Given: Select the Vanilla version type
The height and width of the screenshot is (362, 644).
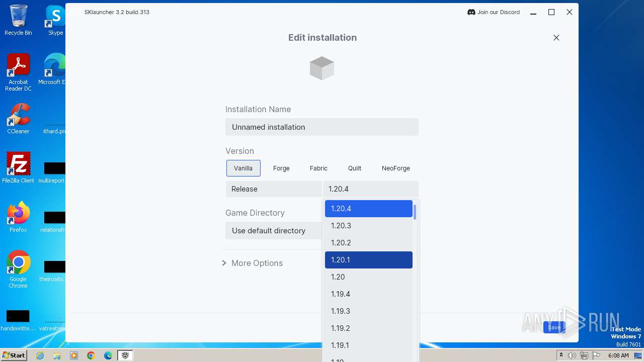Looking at the screenshot, I should click(244, 168).
